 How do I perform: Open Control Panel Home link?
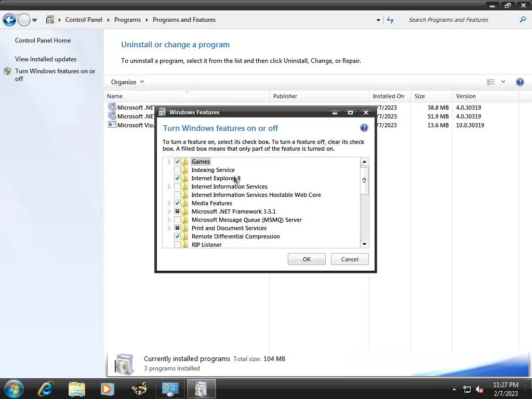pos(43,41)
